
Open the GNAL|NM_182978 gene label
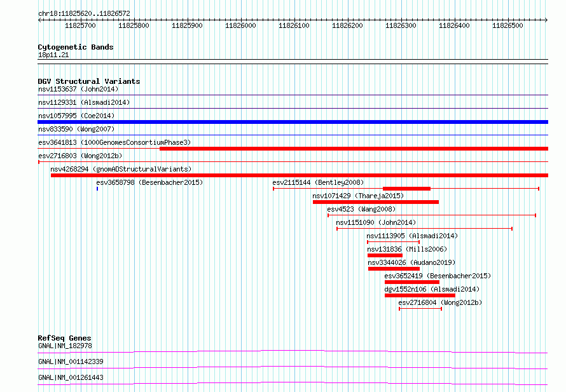click(x=65, y=346)
